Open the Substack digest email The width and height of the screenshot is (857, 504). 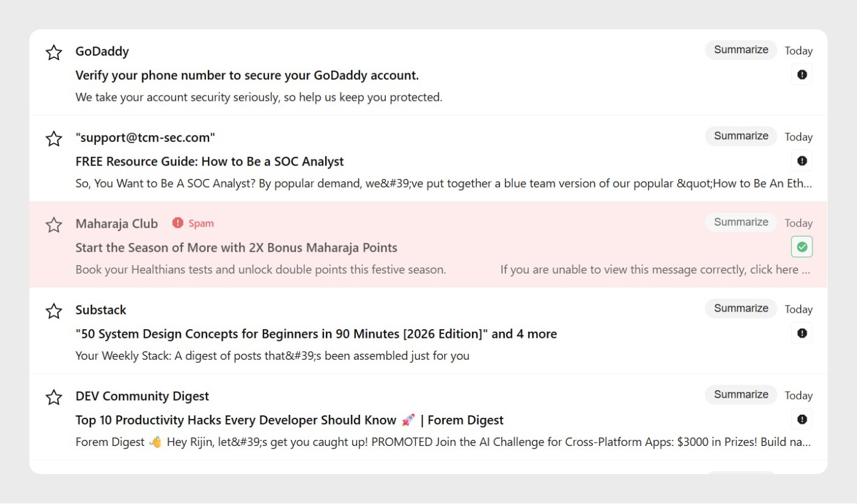click(x=315, y=334)
